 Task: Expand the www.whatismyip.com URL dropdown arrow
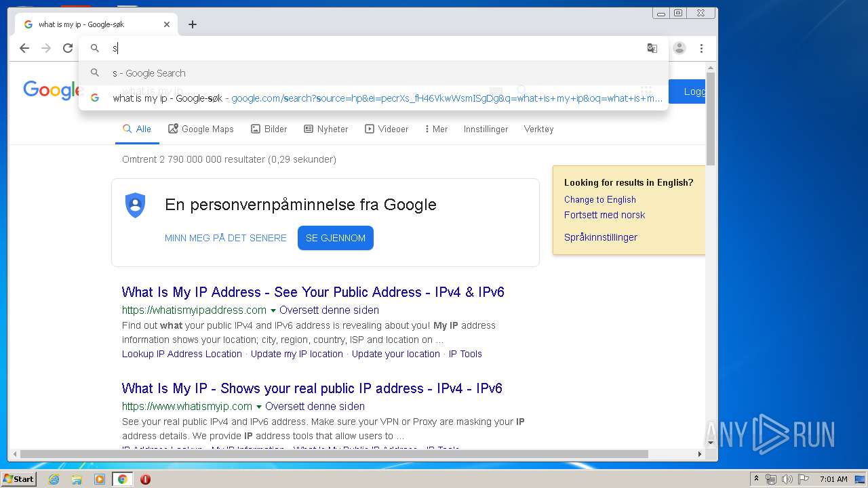point(259,407)
